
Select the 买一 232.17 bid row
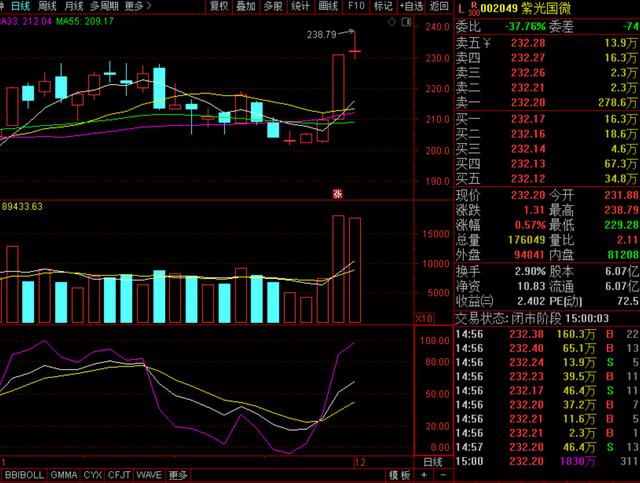pyautogui.click(x=547, y=119)
